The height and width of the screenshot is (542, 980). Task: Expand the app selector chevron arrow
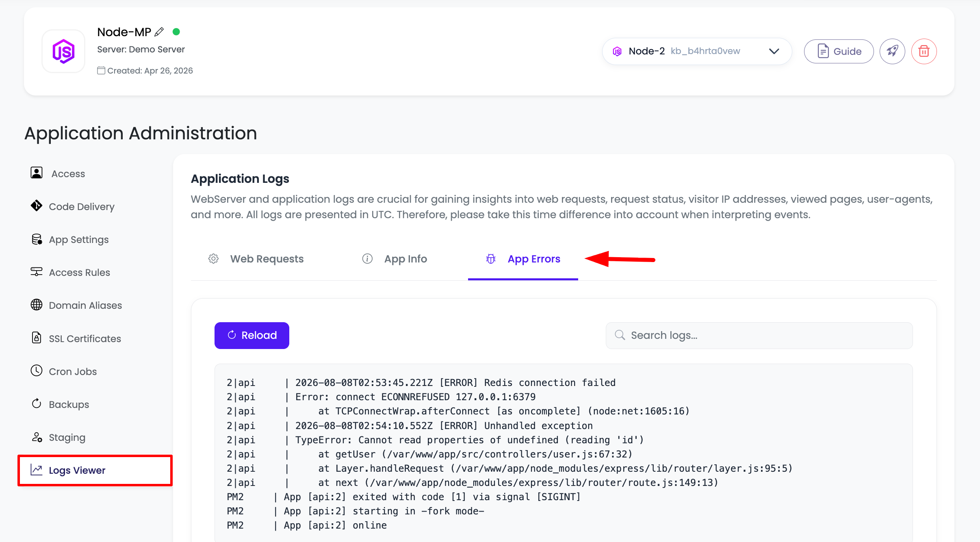774,51
